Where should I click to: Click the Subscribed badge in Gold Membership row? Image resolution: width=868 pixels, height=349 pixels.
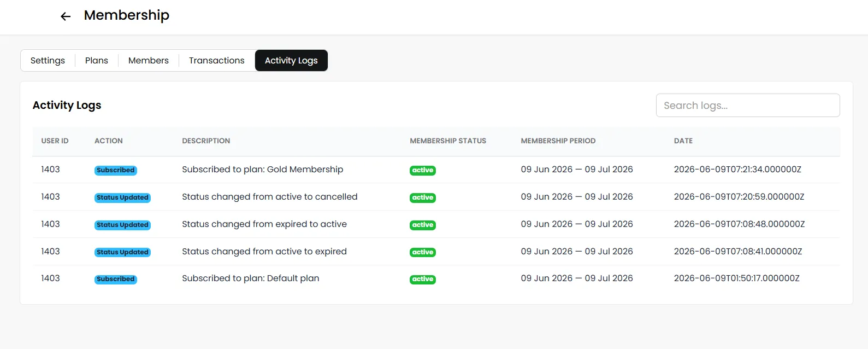click(x=116, y=170)
